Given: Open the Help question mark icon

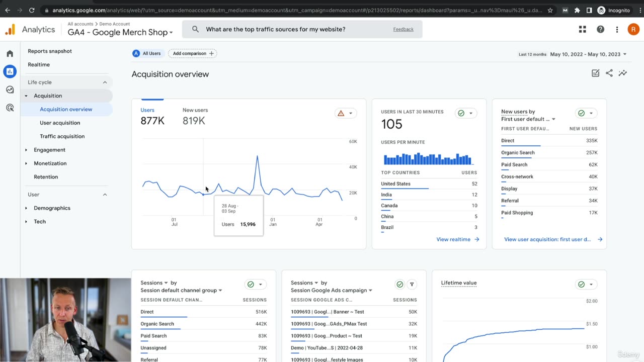Looking at the screenshot, I should click(x=600, y=29).
